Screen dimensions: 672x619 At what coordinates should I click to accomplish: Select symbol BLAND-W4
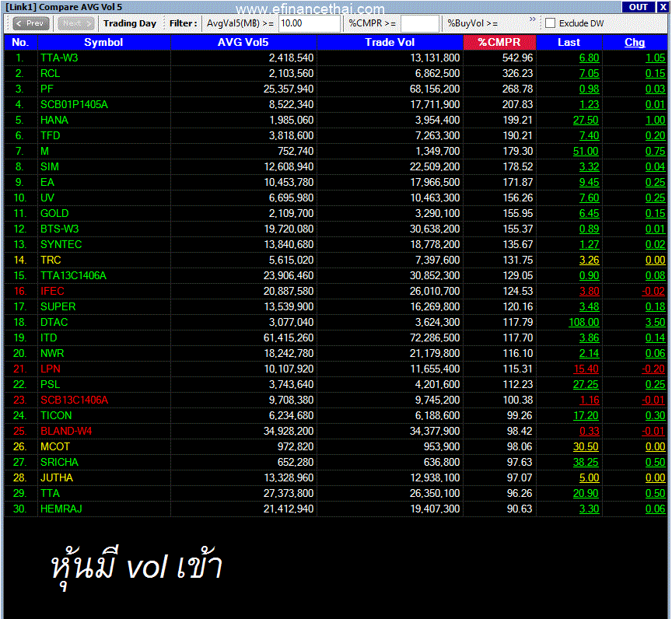66,432
